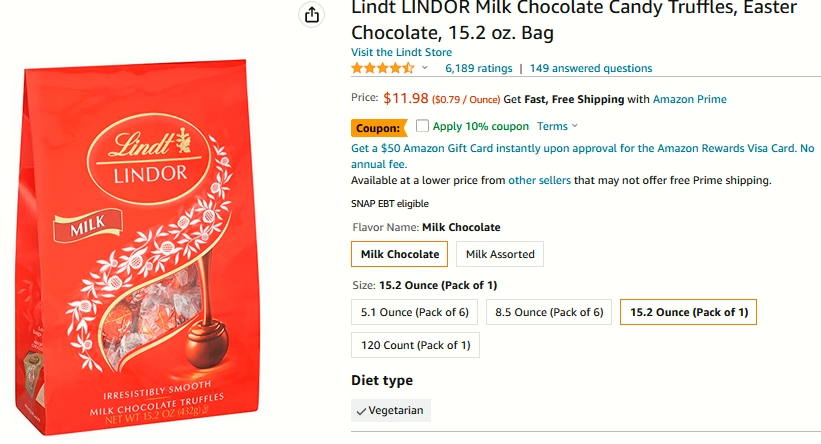Click the share icon above product image
This screenshot has width=821, height=444.
(312, 15)
